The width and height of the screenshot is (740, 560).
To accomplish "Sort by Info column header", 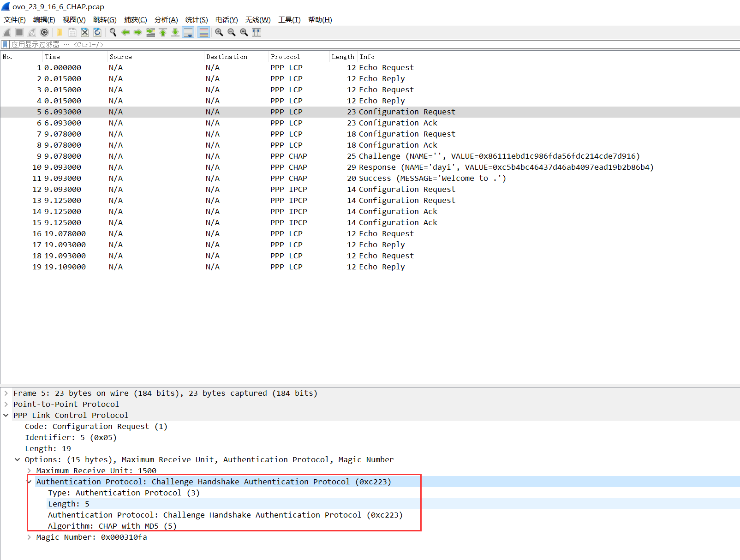I will [549, 57].
